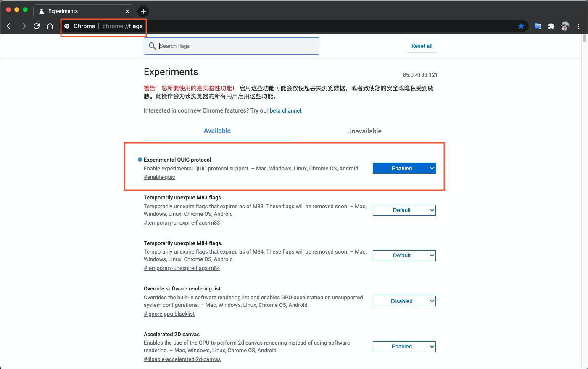Image resolution: width=588 pixels, height=369 pixels.
Task: Click the #temporary-unexpire-flags-m83 link
Action: [x=182, y=223]
